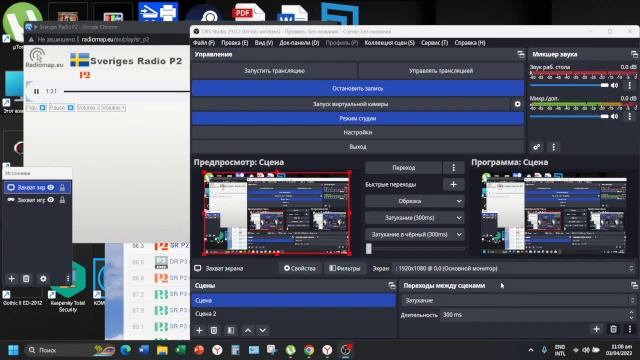Open OBS Настройки settings button
This screenshot has height=360, width=640.
tap(358, 133)
